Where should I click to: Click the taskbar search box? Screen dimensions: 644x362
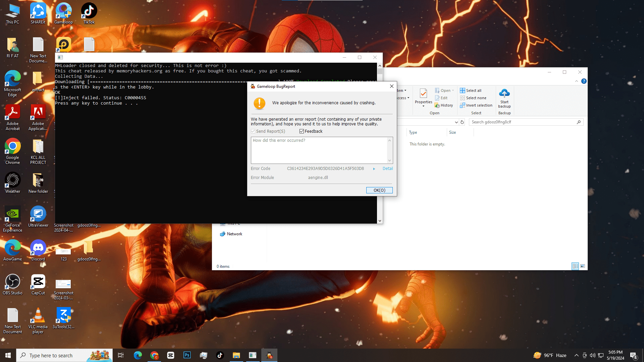(64, 355)
